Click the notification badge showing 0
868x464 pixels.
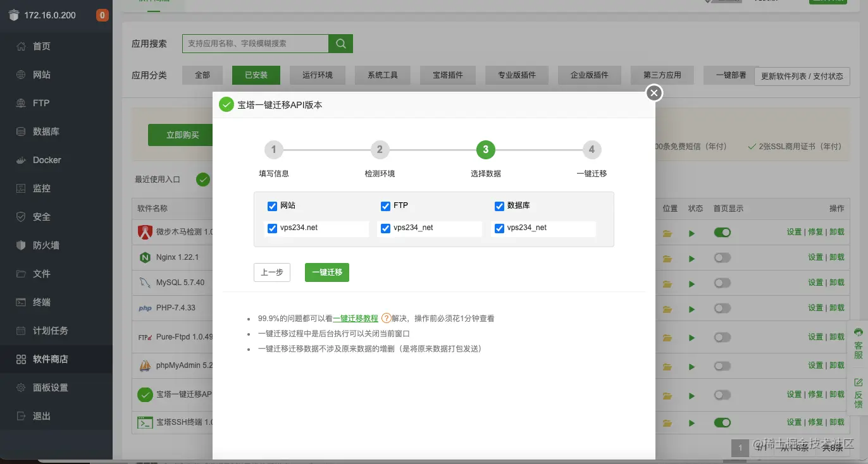(x=102, y=15)
